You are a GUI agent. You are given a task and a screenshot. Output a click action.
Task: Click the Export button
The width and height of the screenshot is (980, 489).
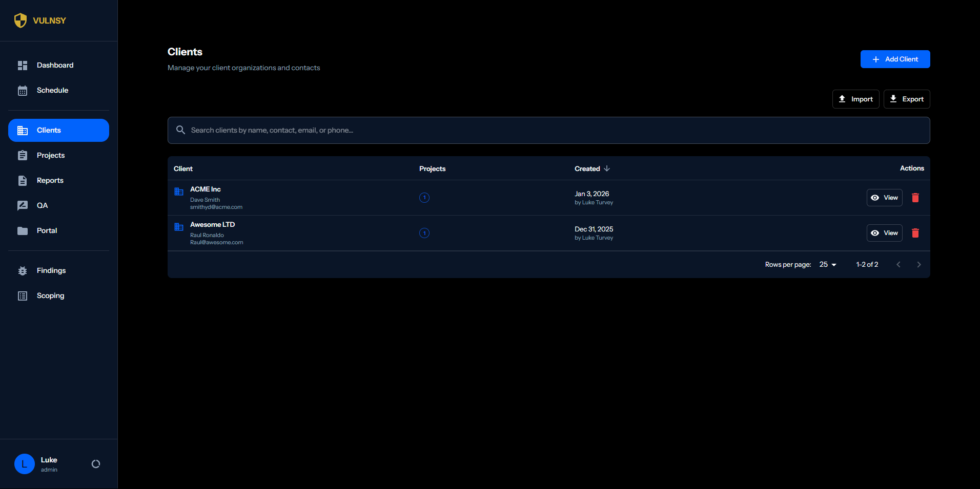click(907, 99)
